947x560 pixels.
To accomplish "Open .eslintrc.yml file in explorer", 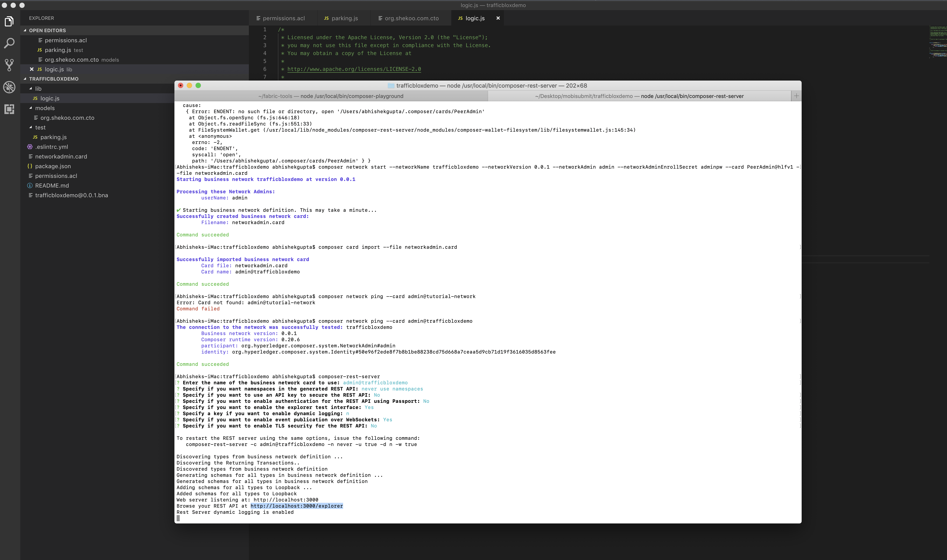I will click(x=51, y=147).
